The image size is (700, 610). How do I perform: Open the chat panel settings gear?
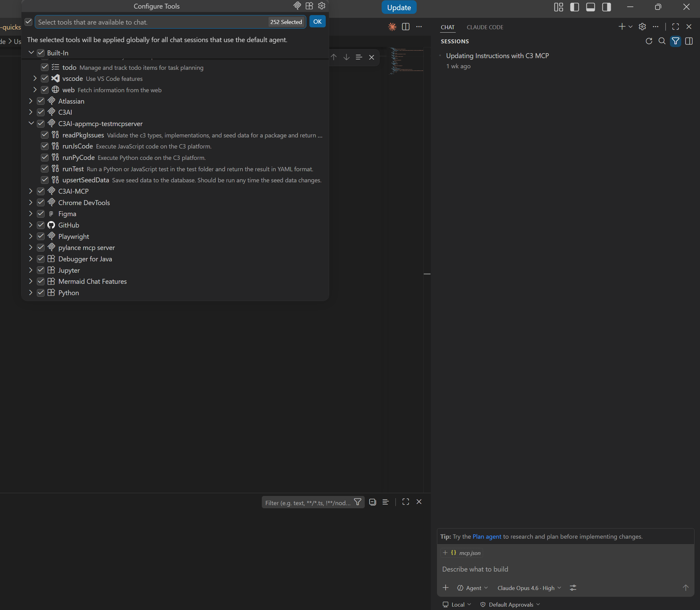point(642,26)
